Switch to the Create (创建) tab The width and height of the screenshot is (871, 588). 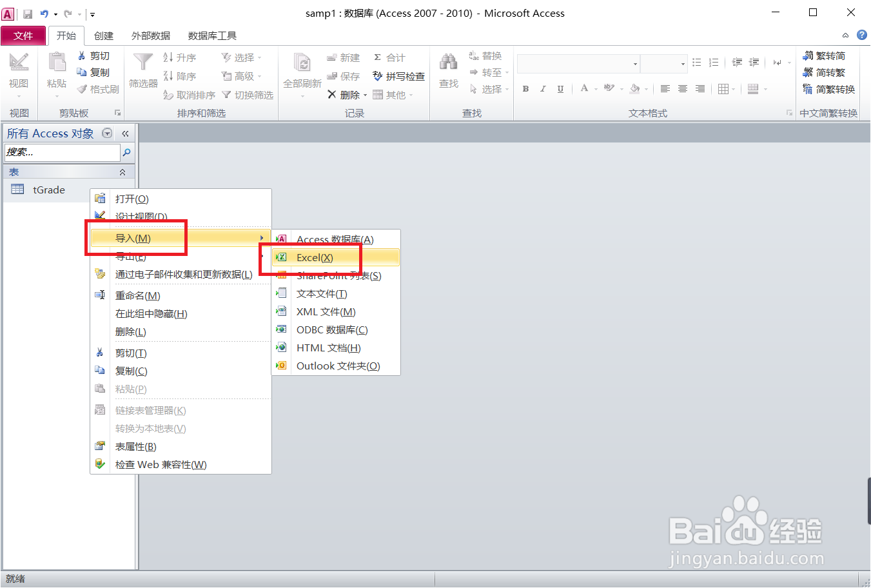click(104, 35)
